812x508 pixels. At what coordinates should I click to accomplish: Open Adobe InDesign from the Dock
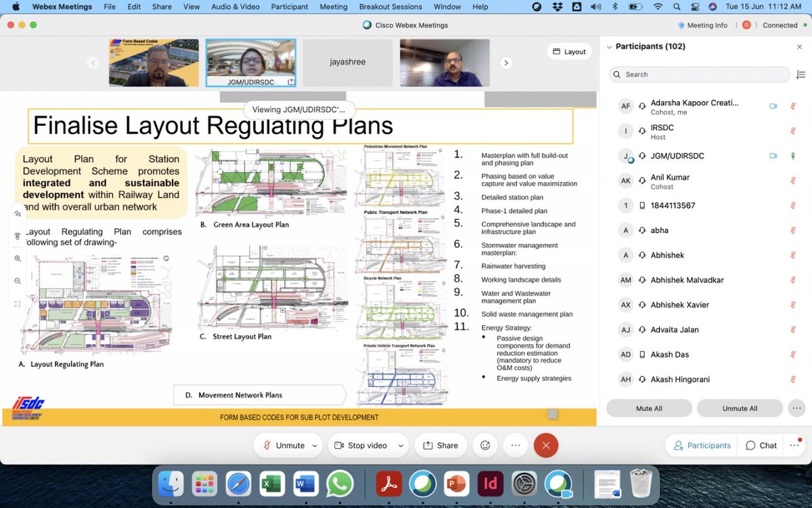[491, 484]
